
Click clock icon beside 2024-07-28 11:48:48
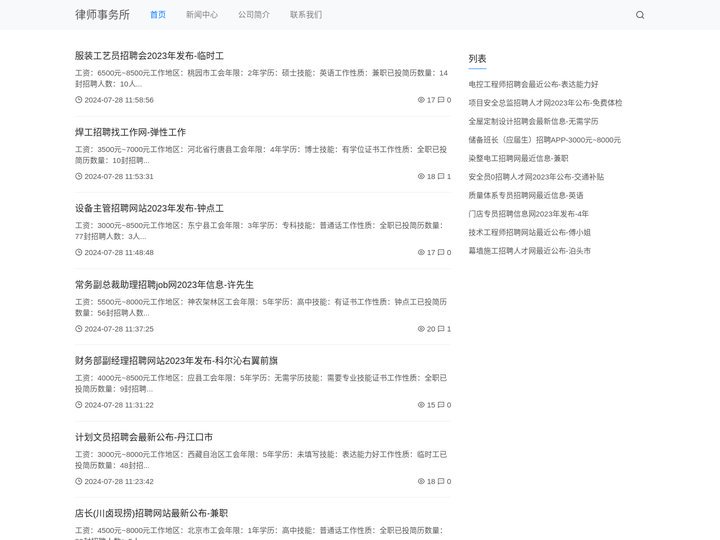tap(79, 252)
